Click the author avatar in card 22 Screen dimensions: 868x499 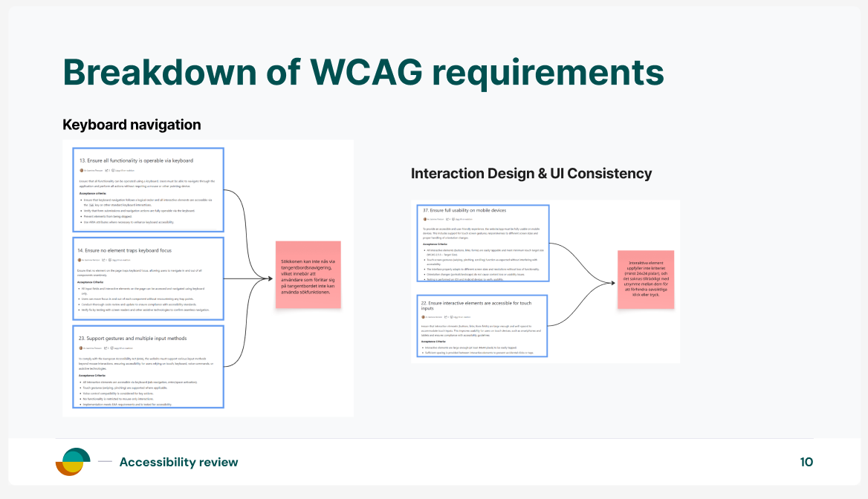(x=424, y=316)
